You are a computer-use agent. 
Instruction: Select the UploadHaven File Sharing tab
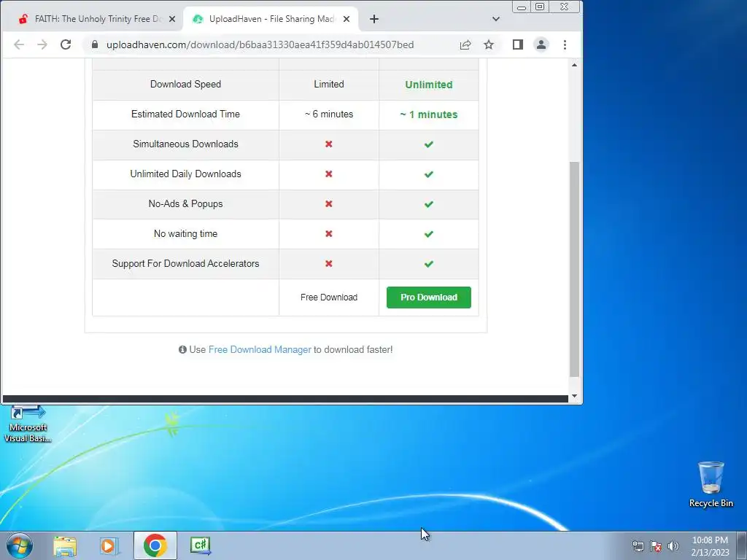click(272, 19)
